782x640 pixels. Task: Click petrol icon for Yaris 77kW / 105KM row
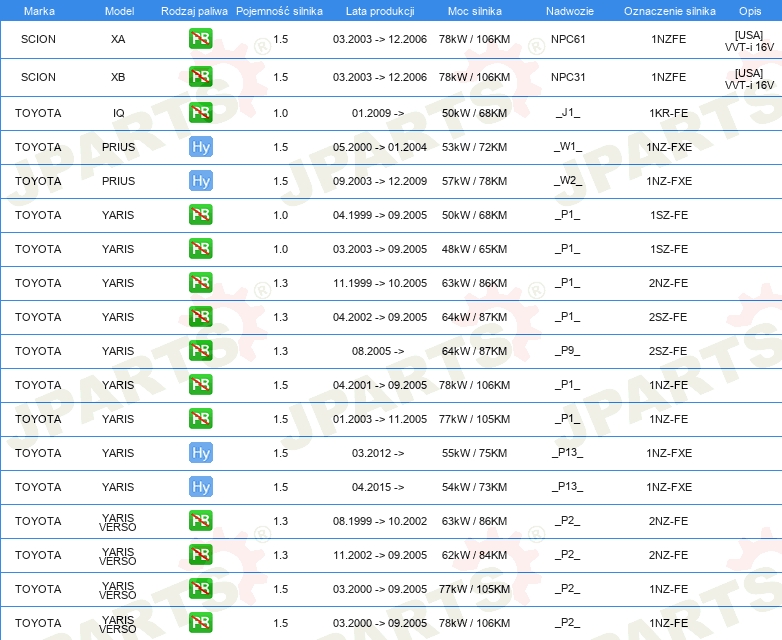tap(200, 419)
